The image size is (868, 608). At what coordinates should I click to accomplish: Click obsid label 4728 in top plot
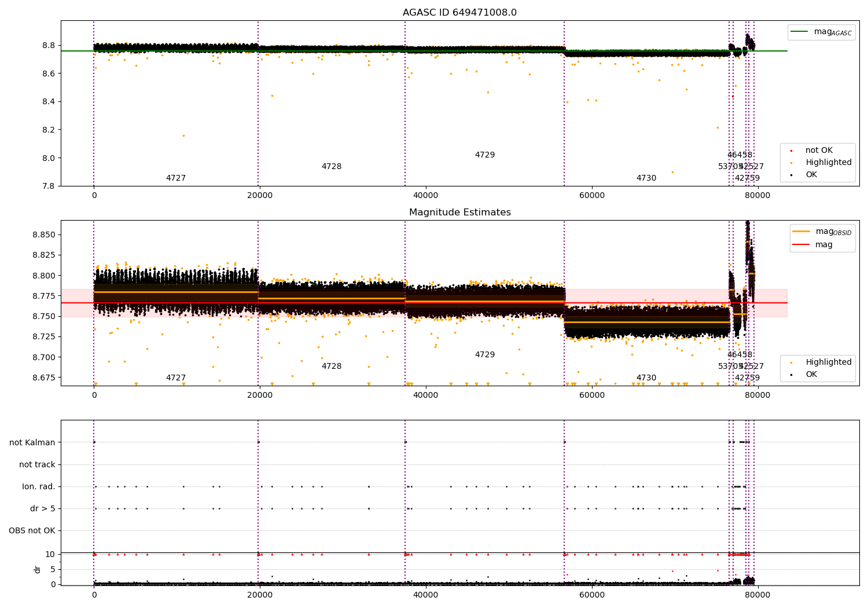pos(332,167)
